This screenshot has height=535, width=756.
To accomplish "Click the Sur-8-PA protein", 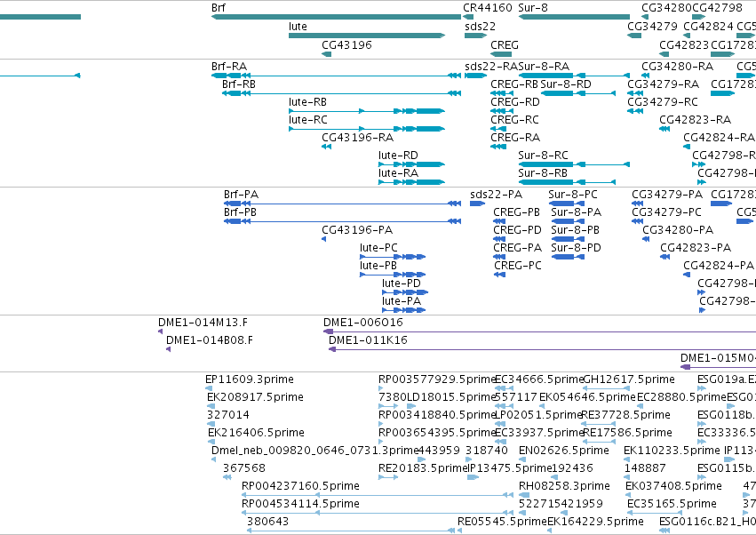I will pos(568,221).
